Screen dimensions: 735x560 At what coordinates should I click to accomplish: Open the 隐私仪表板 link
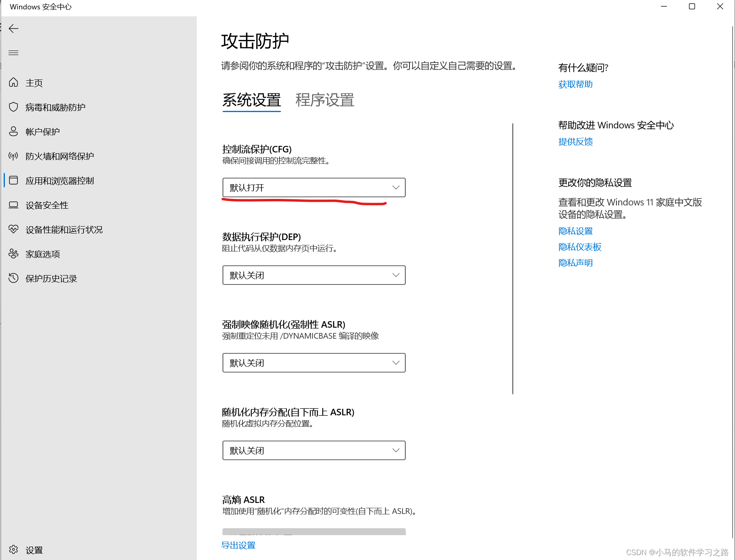pos(580,247)
